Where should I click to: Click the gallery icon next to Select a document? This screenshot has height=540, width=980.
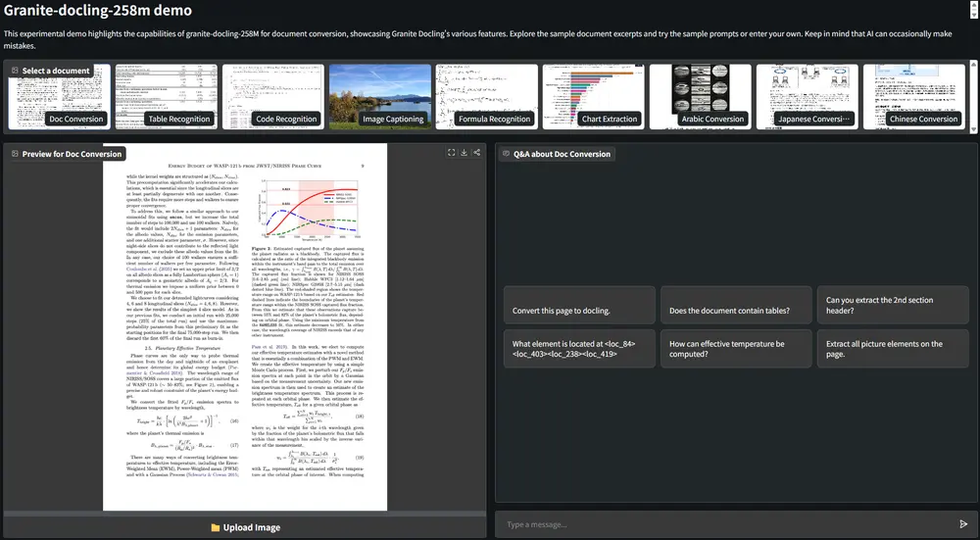point(15,71)
